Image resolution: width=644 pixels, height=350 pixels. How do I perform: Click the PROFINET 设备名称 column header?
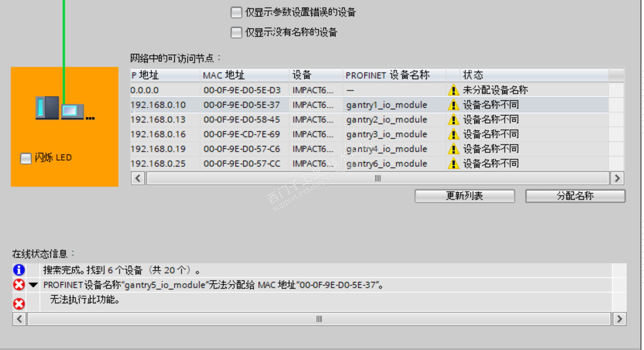pos(387,75)
